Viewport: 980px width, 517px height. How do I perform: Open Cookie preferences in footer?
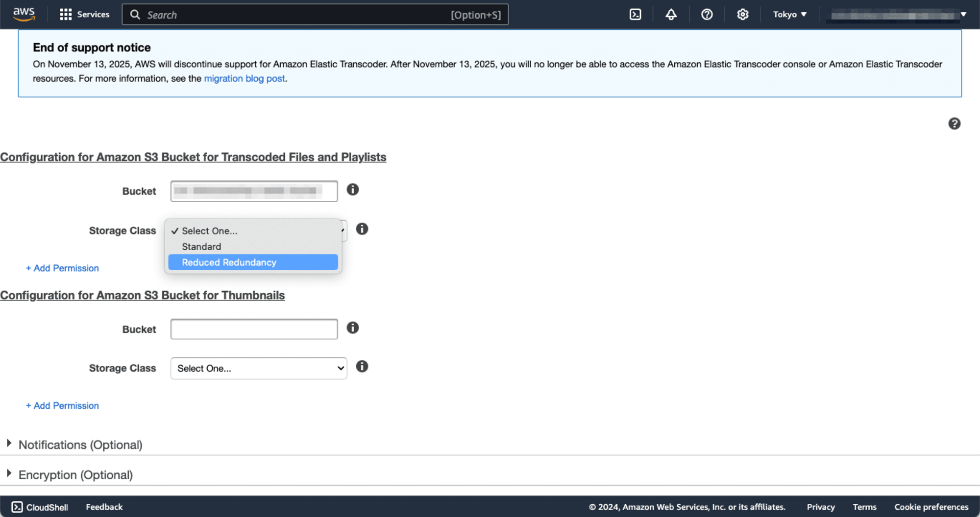point(931,507)
